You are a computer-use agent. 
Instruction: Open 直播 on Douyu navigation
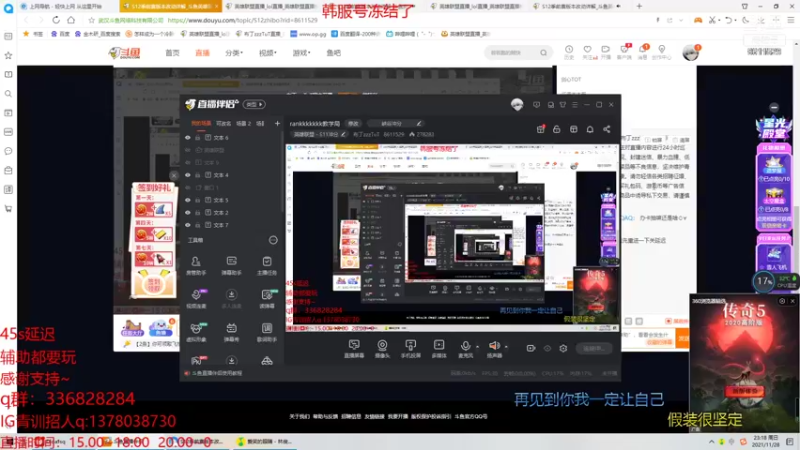(x=203, y=53)
